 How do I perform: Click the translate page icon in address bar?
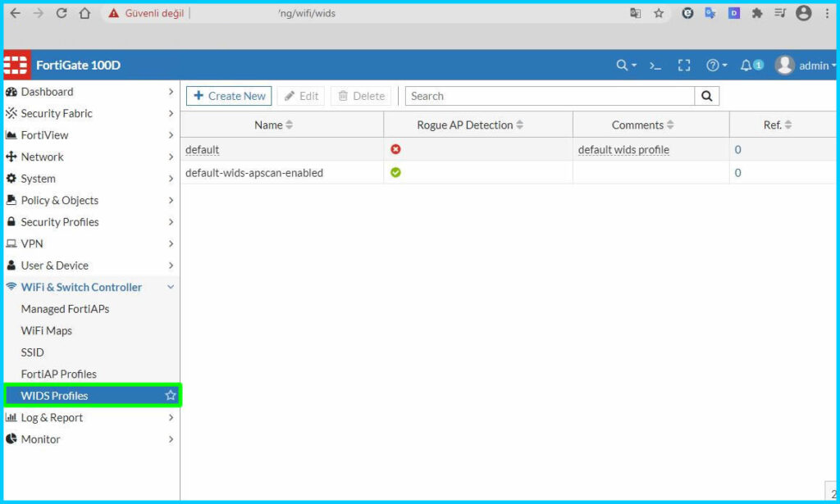tap(636, 13)
